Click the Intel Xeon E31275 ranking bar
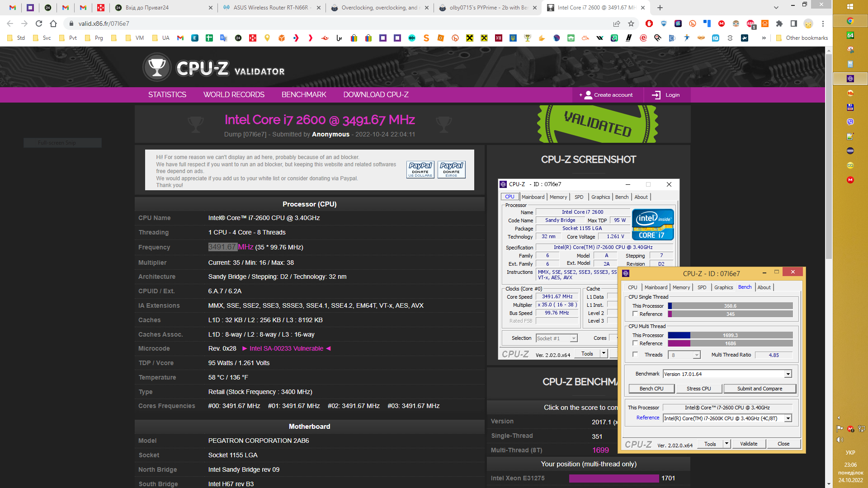 pyautogui.click(x=613, y=479)
